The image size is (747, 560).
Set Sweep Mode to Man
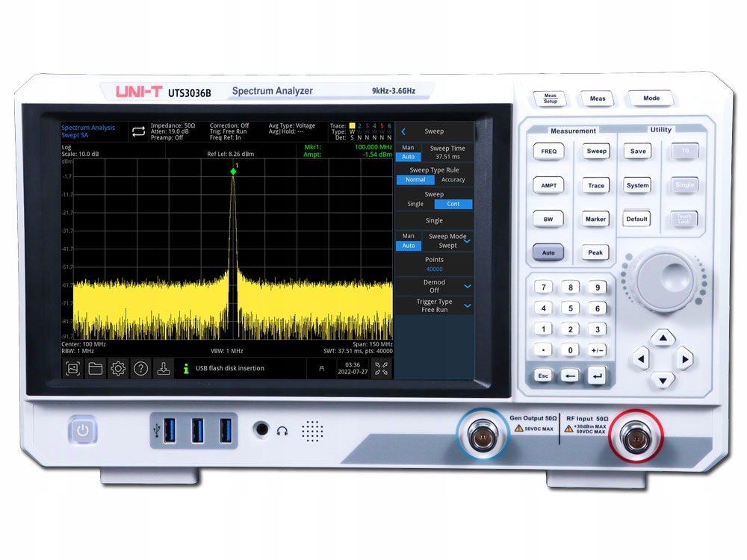pos(409,236)
